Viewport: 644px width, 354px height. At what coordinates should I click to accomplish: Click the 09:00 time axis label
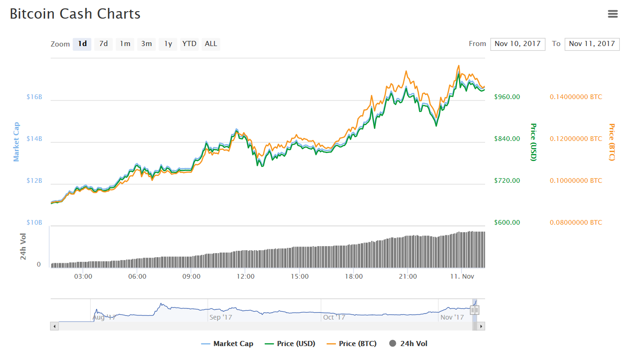click(191, 276)
